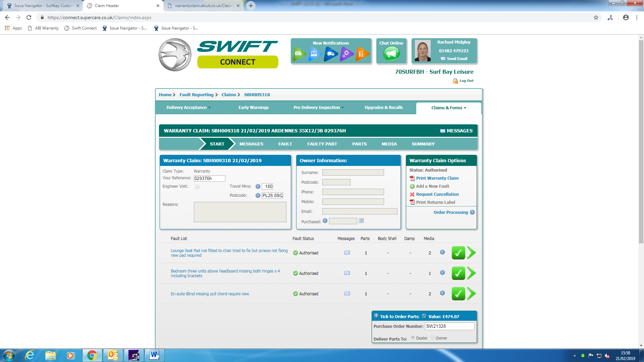This screenshot has width=644, height=362.
Task: Click the Purchase Order Number field
Action: [x=449, y=326]
